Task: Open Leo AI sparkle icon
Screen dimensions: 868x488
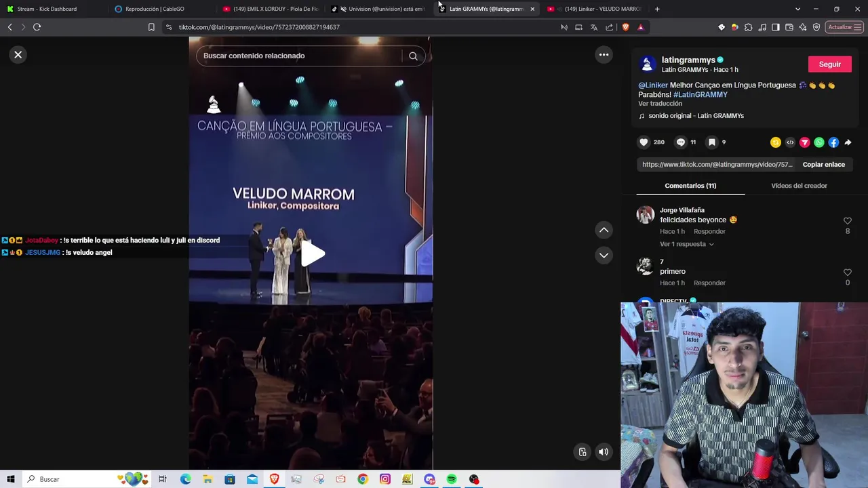Action: click(x=803, y=27)
